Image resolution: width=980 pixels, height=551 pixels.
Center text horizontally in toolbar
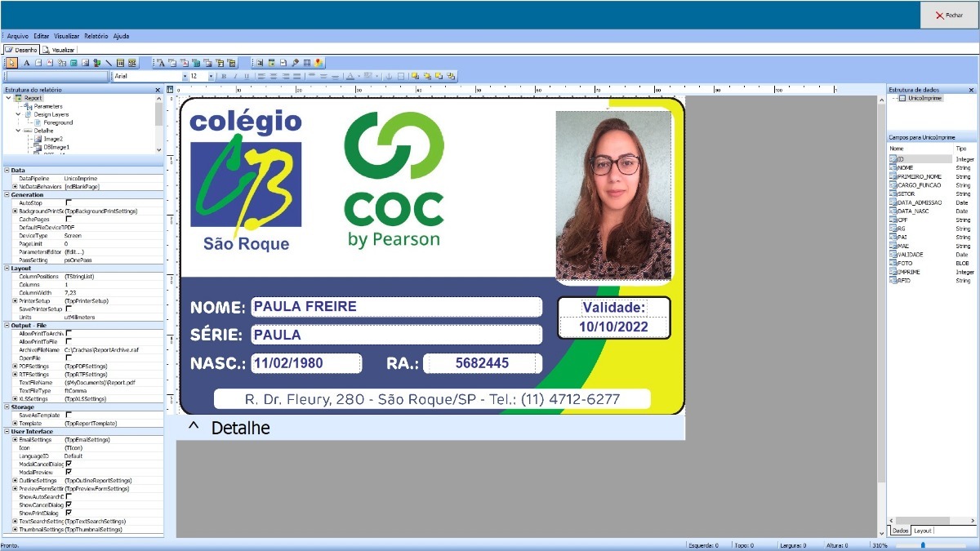tap(273, 76)
